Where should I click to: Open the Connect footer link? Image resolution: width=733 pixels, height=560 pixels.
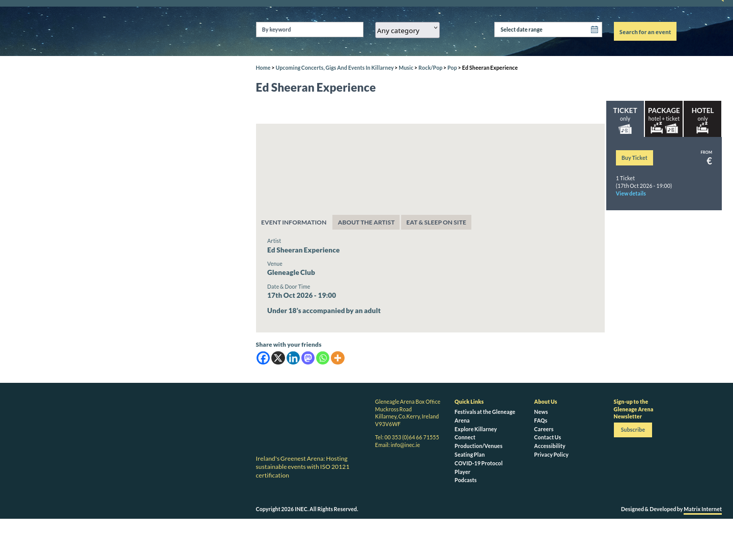(x=465, y=437)
